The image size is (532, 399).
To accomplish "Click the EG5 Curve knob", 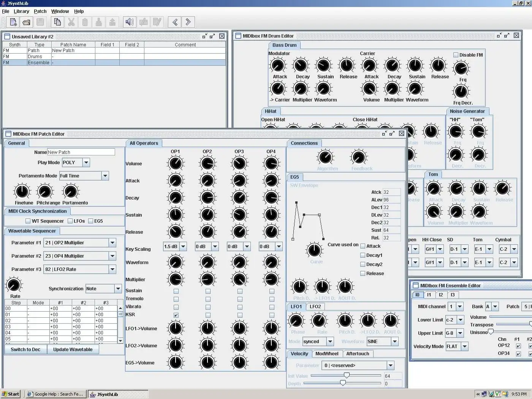I will (314, 250).
